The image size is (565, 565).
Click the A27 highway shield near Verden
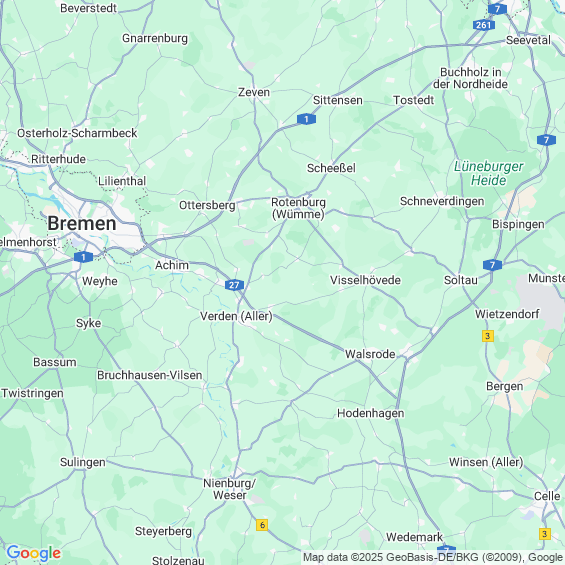(234, 285)
